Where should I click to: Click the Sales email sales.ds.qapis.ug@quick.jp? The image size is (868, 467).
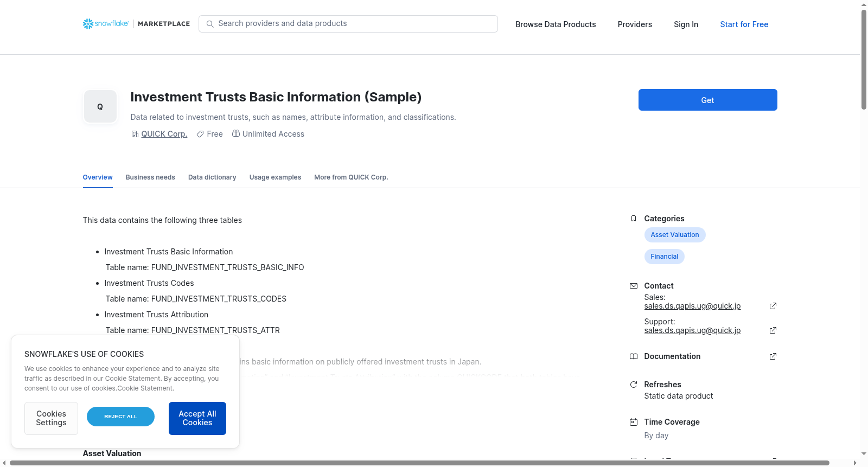(x=692, y=306)
